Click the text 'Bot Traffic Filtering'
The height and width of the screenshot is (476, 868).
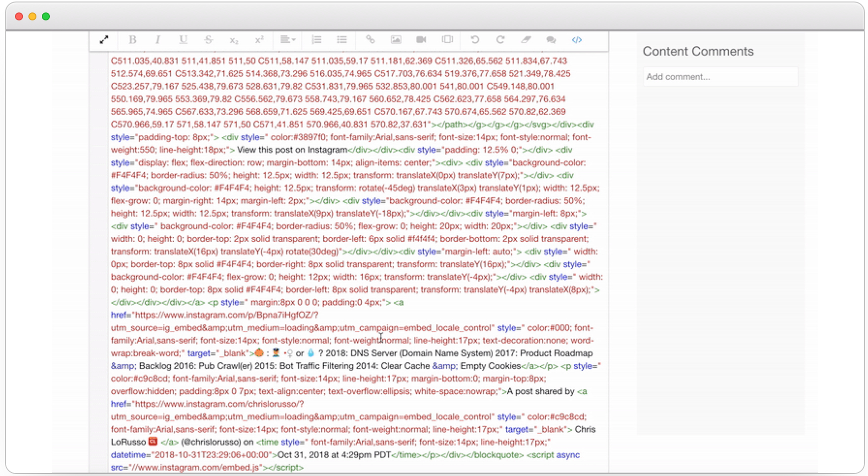316,366
